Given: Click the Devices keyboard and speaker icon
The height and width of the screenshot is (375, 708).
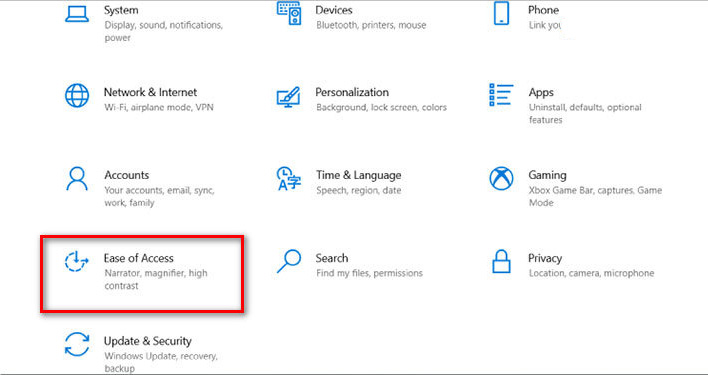Looking at the screenshot, I should [x=289, y=13].
